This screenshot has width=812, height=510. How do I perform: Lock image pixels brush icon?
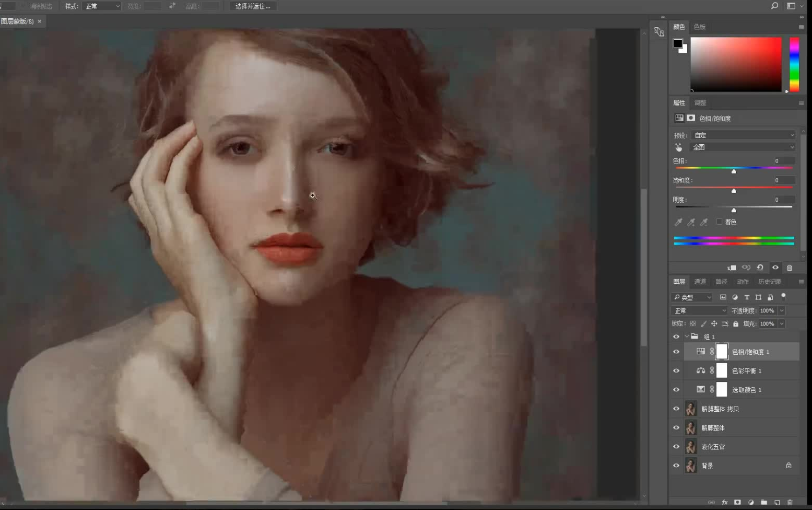click(703, 324)
